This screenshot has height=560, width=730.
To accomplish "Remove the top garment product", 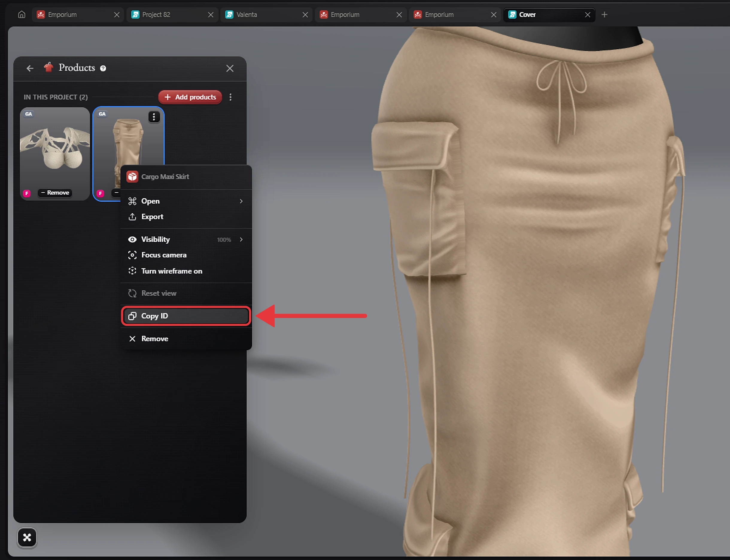I will point(55,193).
